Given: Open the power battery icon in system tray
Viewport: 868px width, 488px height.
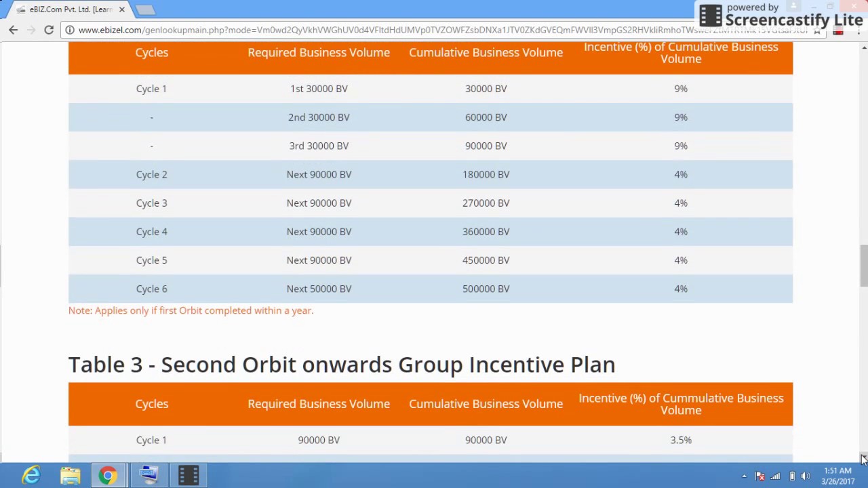Looking at the screenshot, I should (791, 476).
